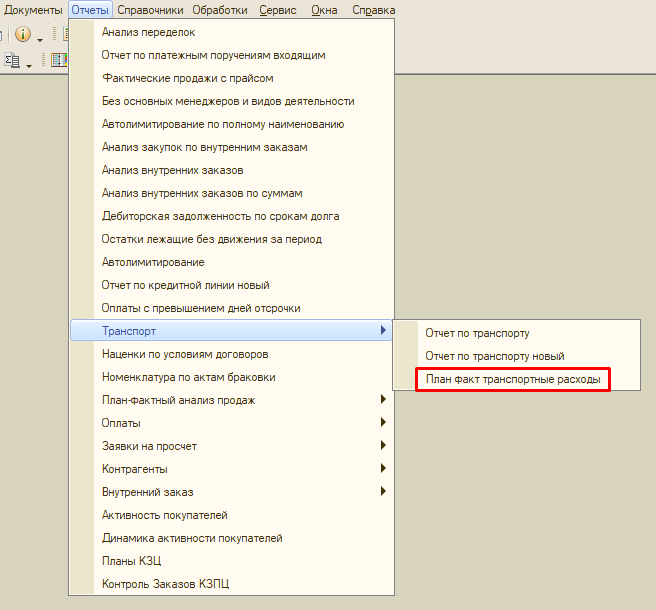Open the Справка menu
The width and height of the screenshot is (656, 610).
(374, 10)
